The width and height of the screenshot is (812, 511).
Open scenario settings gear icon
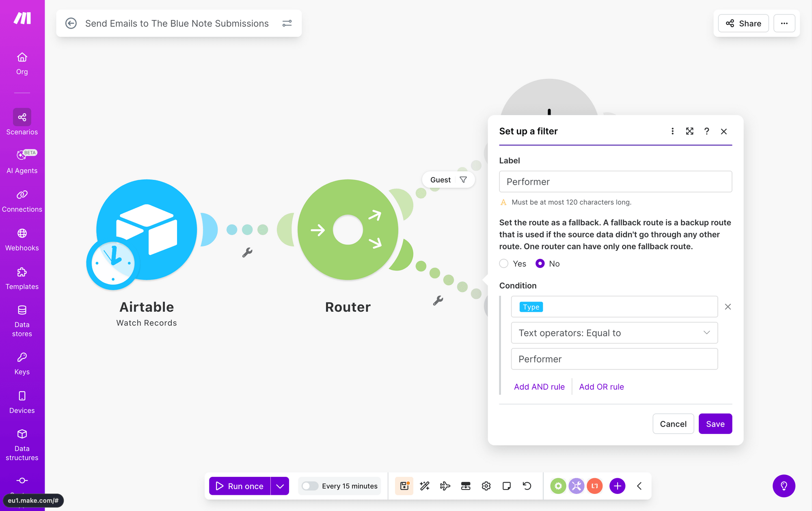[486, 486]
